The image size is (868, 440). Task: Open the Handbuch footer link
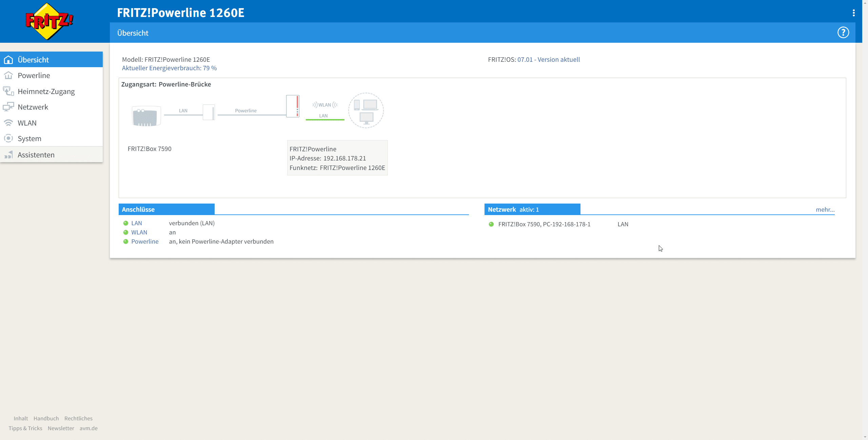tap(46, 418)
